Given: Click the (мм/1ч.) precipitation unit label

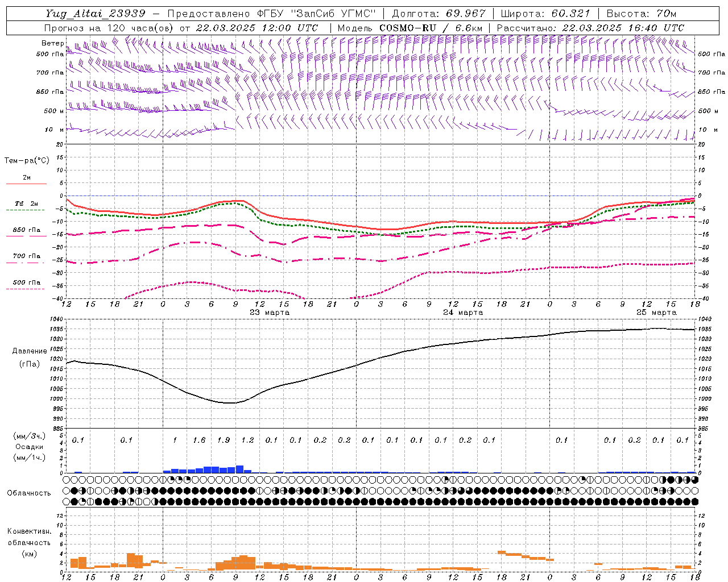Looking at the screenshot, I should tap(30, 458).
